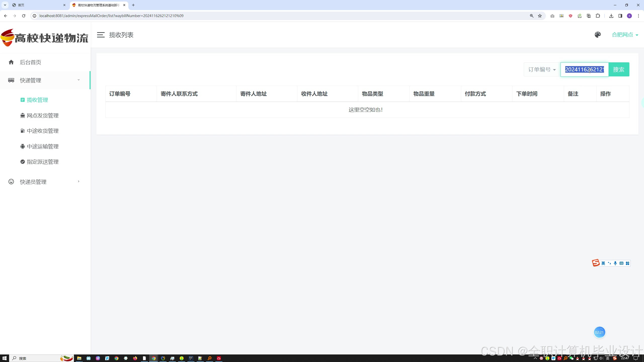Click the waybill number search input
Screen dimensions: 644x362
point(584,69)
